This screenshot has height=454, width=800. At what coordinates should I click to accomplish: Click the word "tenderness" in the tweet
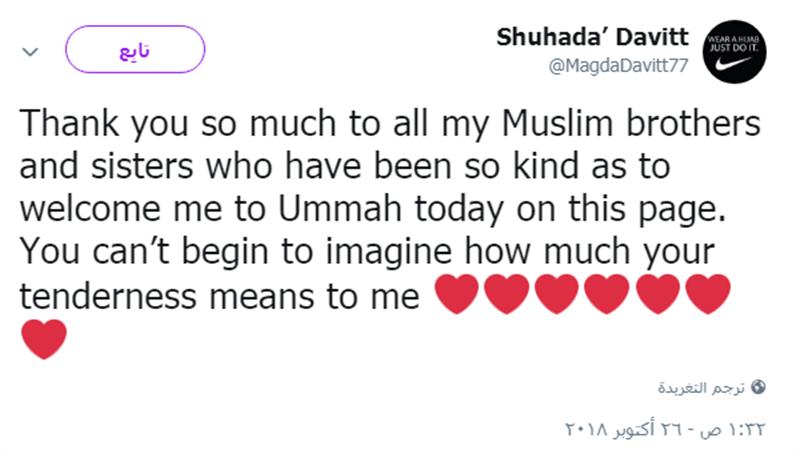tap(108, 296)
